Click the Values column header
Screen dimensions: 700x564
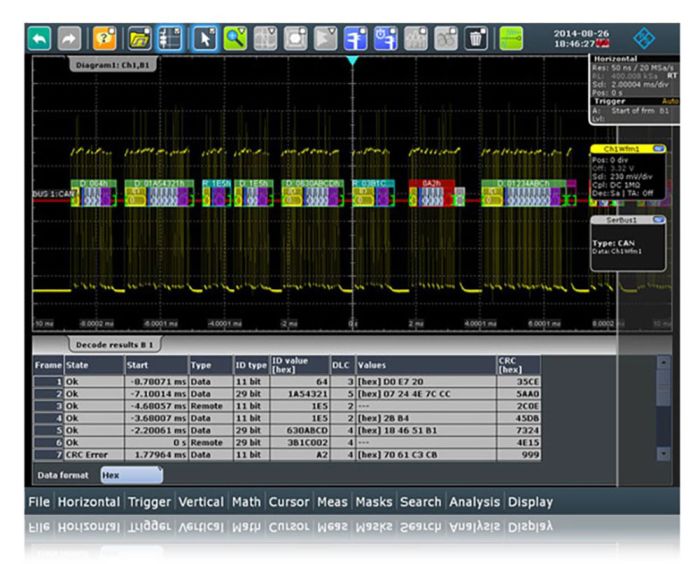426,365
